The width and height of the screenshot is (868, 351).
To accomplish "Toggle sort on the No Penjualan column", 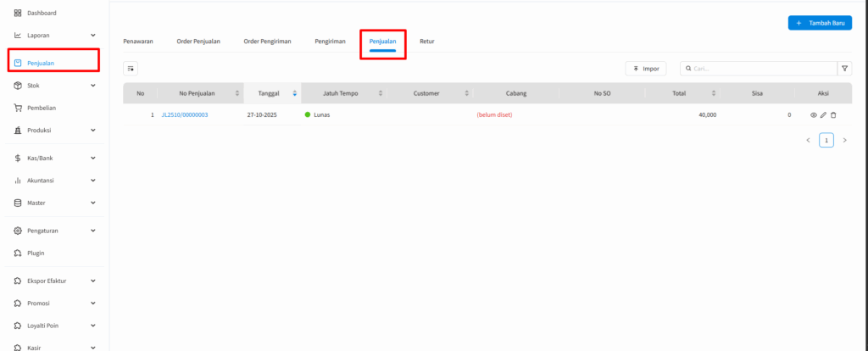I will tap(236, 93).
